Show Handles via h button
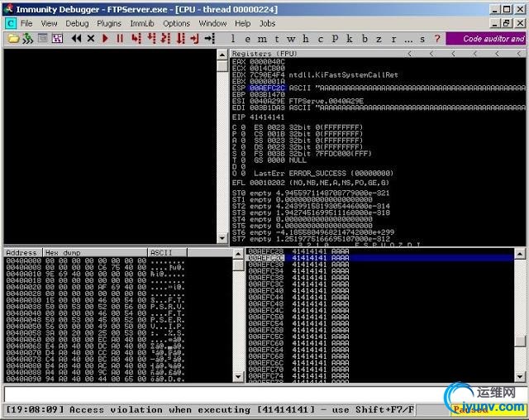This screenshot has width=529, height=420. (x=306, y=39)
